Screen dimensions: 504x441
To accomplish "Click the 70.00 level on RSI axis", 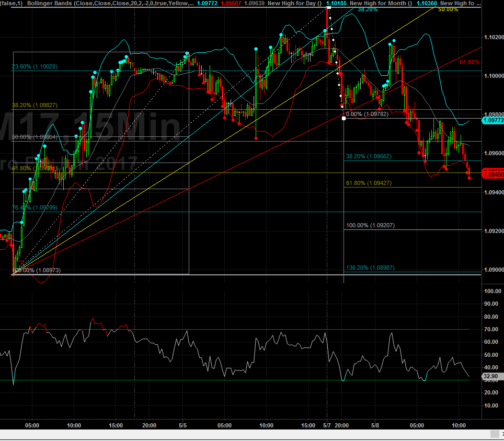I will click(490, 329).
